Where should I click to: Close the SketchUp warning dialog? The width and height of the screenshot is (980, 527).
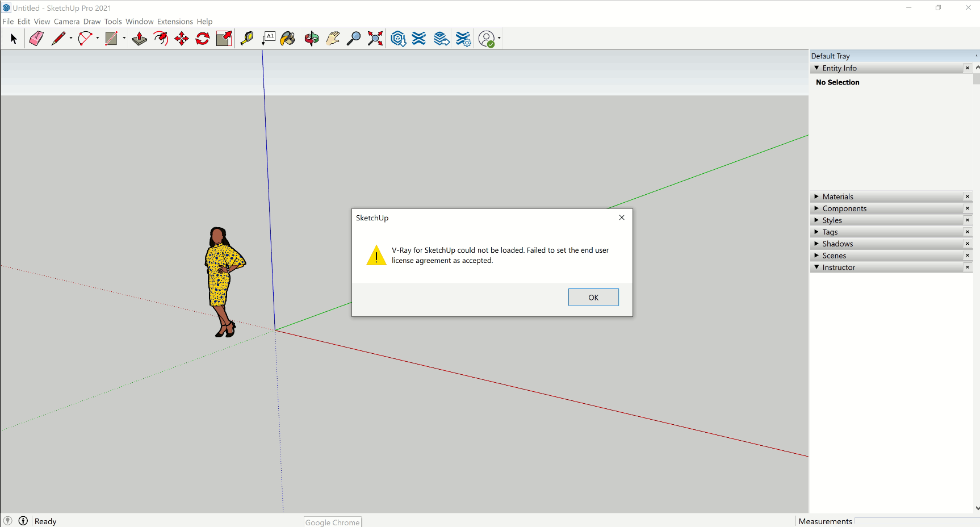coord(622,218)
